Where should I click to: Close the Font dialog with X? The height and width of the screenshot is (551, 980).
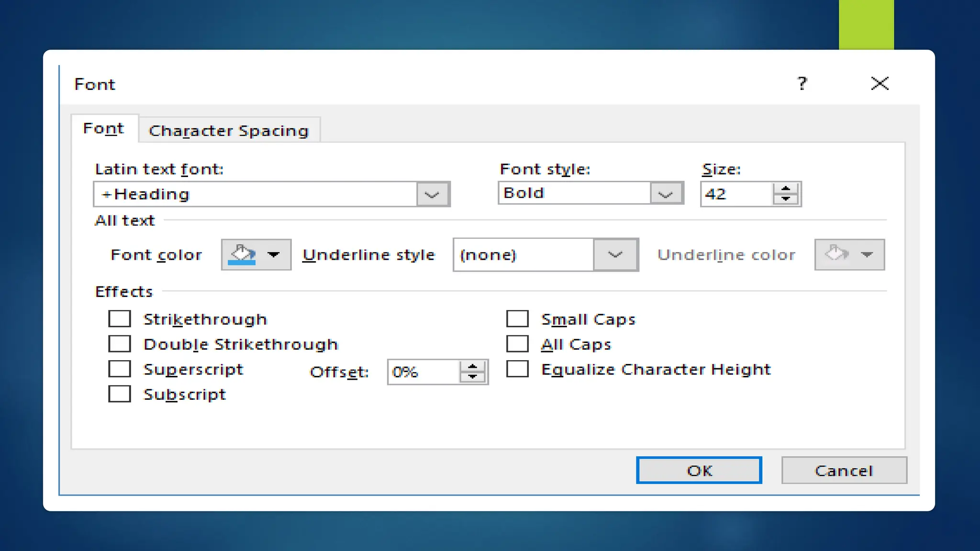pyautogui.click(x=880, y=84)
